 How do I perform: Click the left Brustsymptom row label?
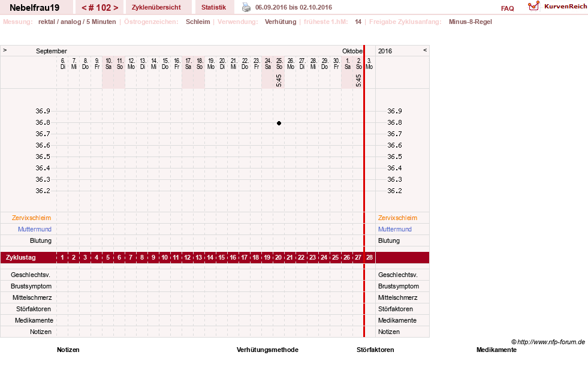pyautogui.click(x=31, y=286)
